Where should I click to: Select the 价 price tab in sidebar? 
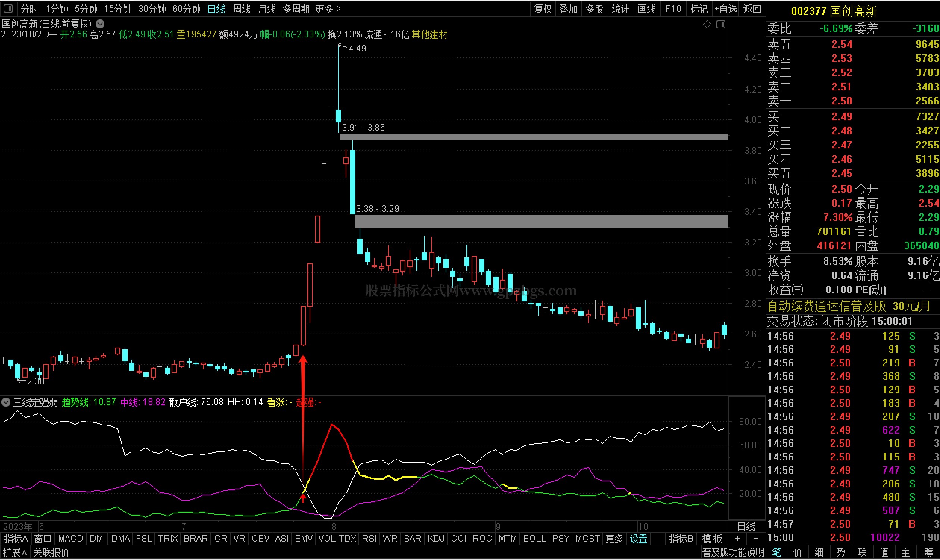(798, 553)
